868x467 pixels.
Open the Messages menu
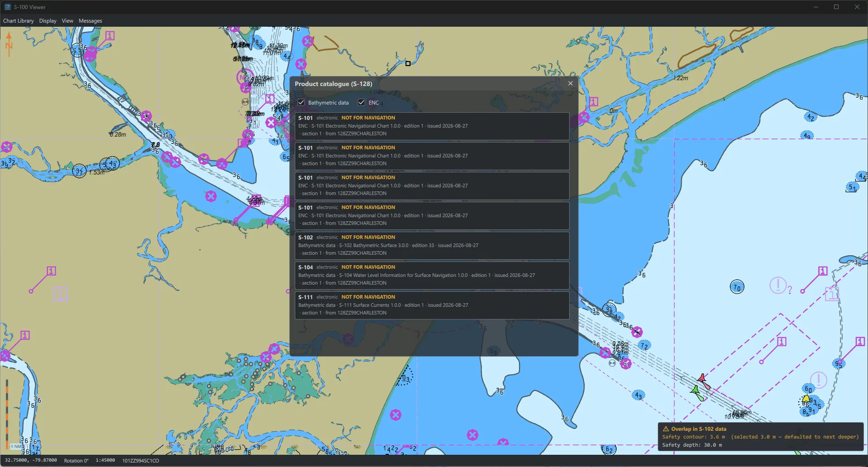[x=90, y=21]
